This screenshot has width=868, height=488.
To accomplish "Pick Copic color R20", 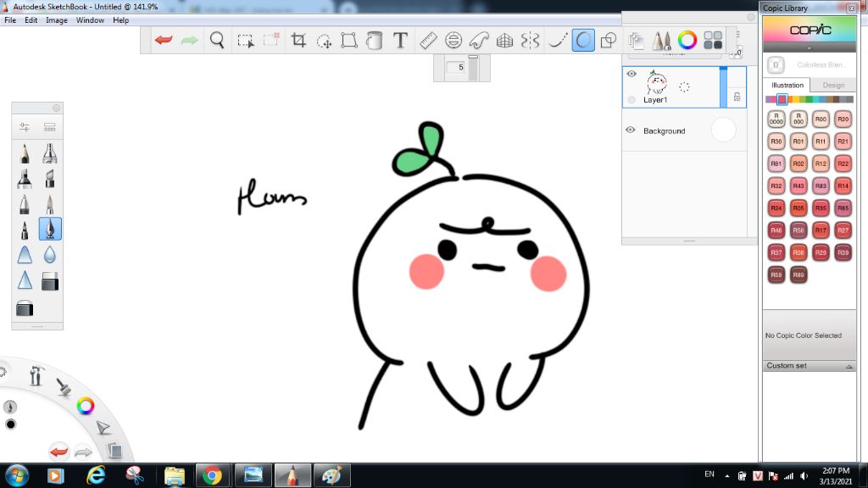I will click(843, 119).
